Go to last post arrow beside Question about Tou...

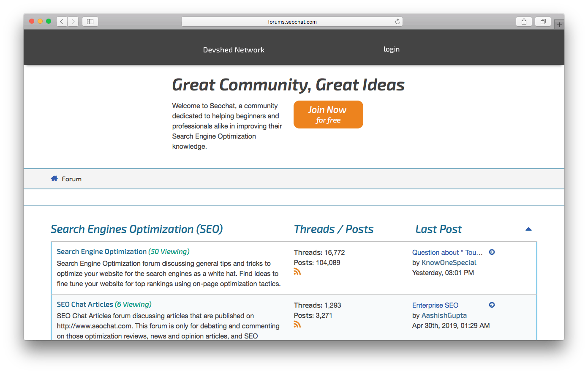point(492,252)
